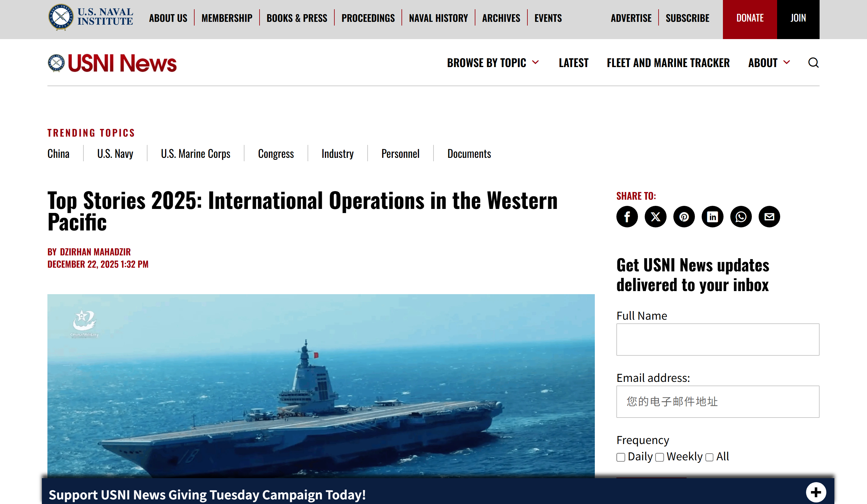Image resolution: width=867 pixels, height=504 pixels.
Task: Check the Daily frequency checkbox
Action: tap(621, 457)
